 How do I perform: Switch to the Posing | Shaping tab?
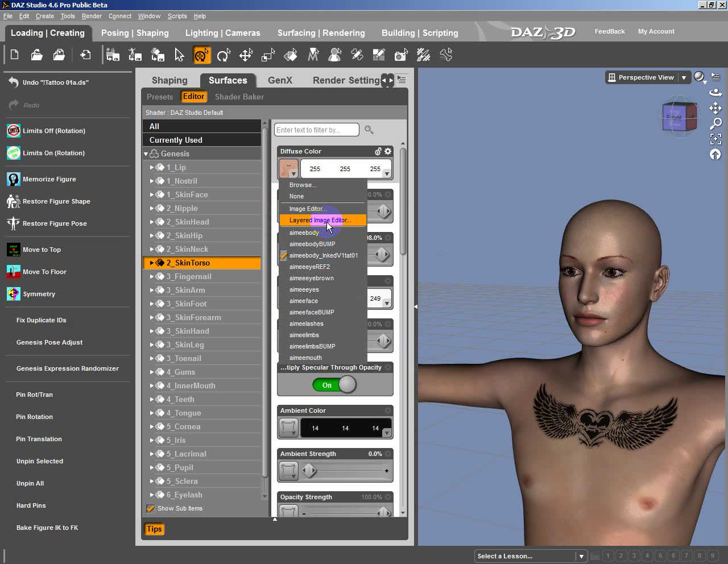point(135,33)
